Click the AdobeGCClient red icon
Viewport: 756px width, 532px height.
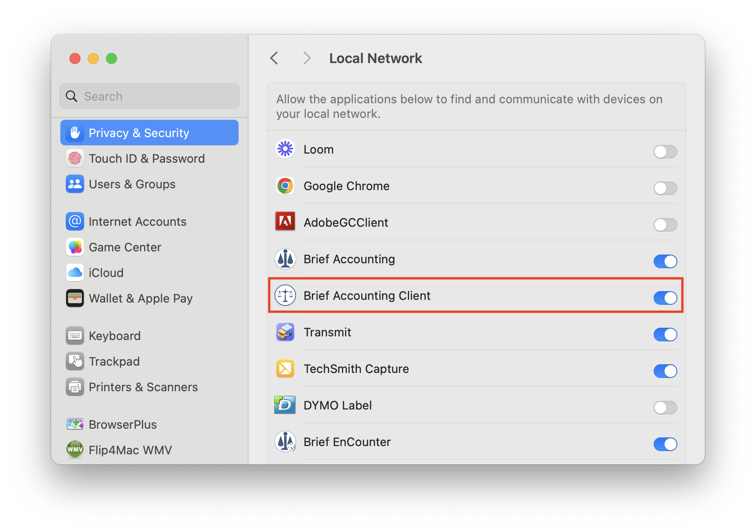coord(285,222)
